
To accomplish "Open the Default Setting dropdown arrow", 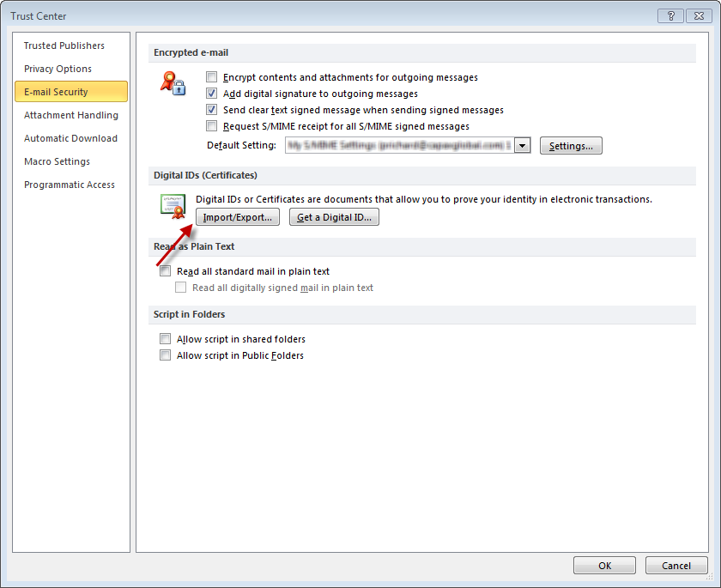I will [523, 145].
